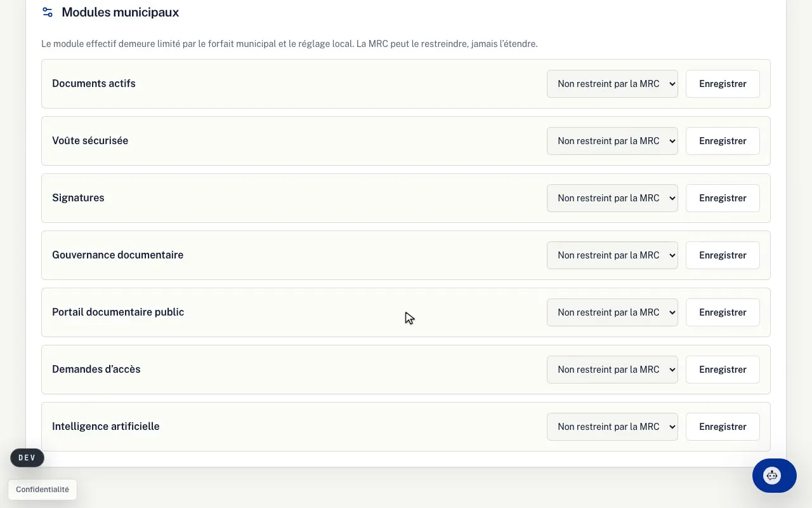The image size is (812, 508).
Task: Expand the Demandes d'accès restriction dropdown
Action: 612,370
